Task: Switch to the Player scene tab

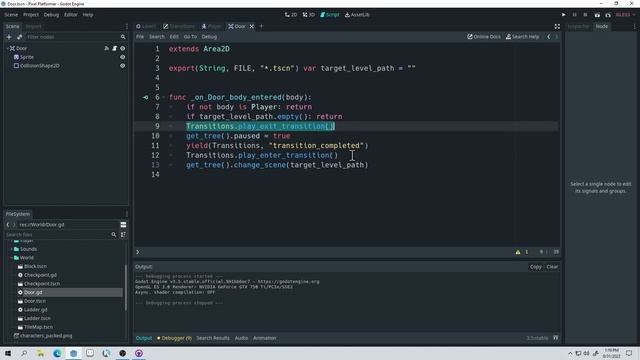Action: pos(211,26)
